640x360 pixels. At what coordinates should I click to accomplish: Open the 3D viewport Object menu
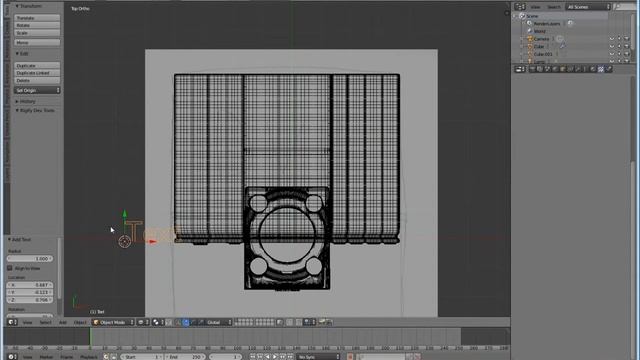click(x=80, y=322)
